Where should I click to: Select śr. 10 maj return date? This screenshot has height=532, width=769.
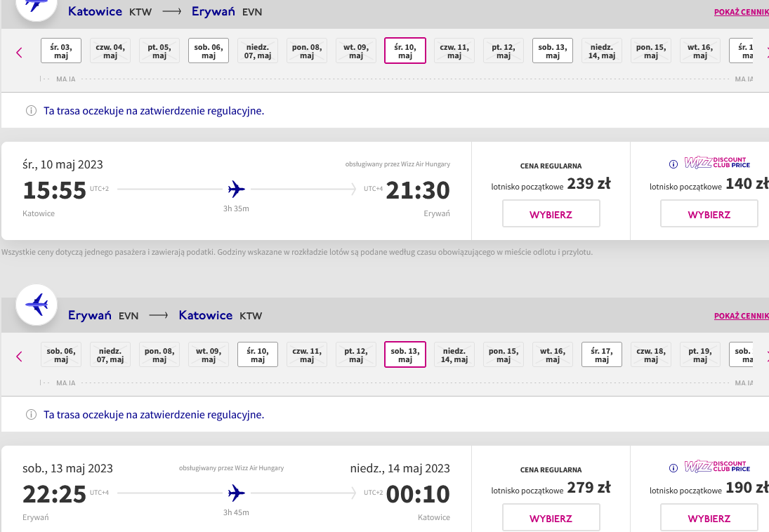point(258,354)
